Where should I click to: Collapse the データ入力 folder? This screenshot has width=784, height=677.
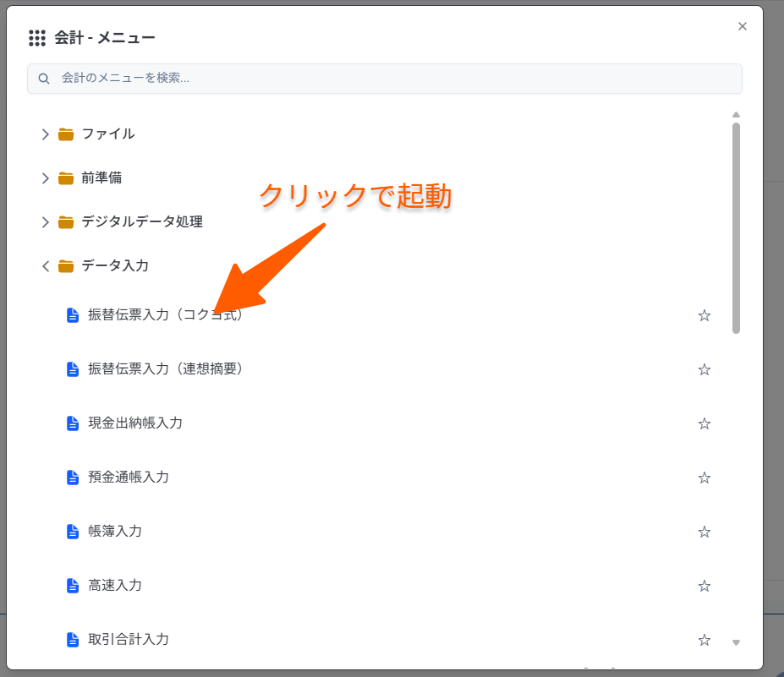[45, 265]
